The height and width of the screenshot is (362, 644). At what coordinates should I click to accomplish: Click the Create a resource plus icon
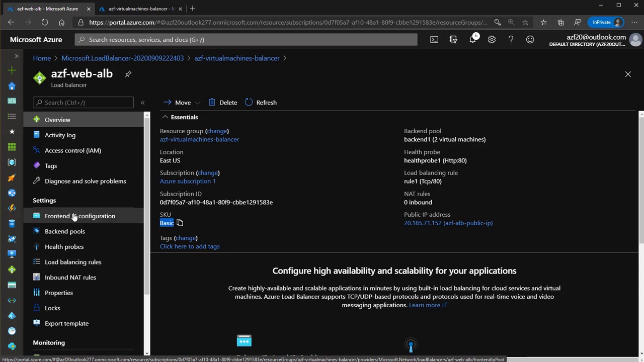(x=12, y=70)
